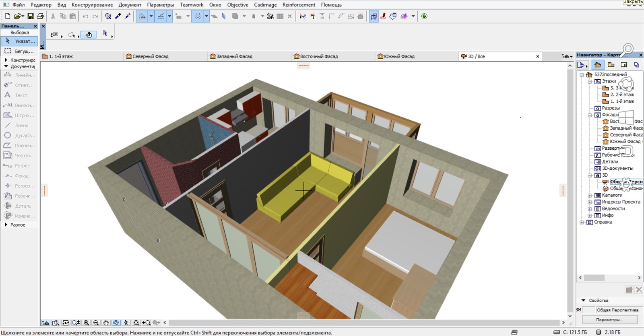Click the Navigator horizontal scrollbar thumb
Screen dimensions: 644x336
click(594, 278)
